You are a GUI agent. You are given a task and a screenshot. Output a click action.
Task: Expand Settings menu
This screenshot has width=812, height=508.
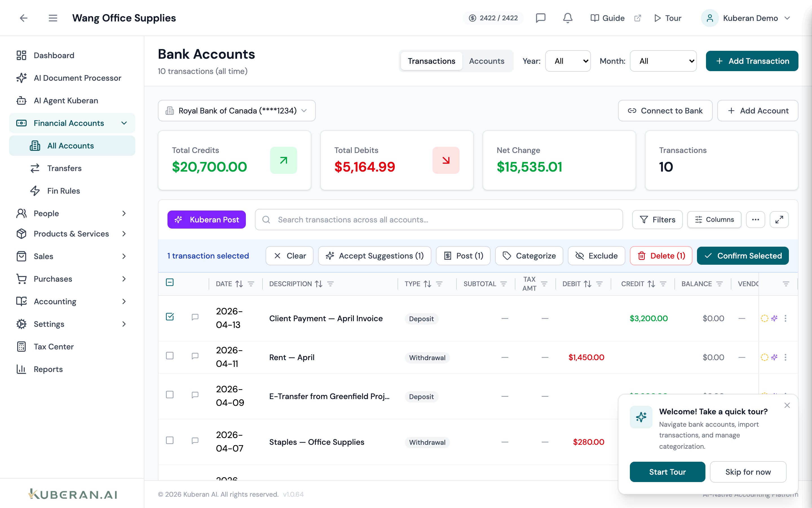(72, 324)
